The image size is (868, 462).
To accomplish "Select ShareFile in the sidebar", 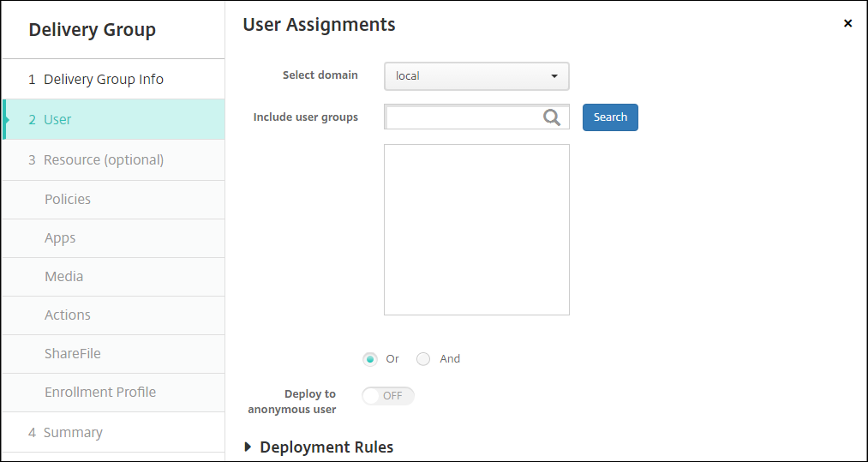I will tap(73, 354).
